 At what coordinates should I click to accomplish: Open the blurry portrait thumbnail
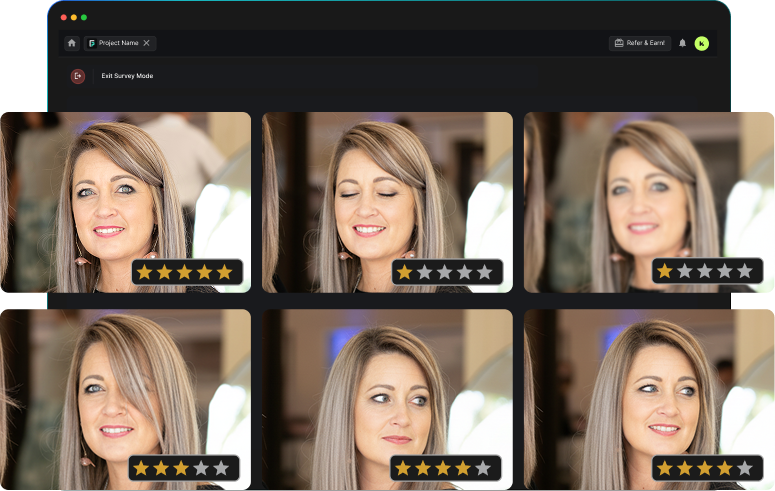(x=648, y=190)
